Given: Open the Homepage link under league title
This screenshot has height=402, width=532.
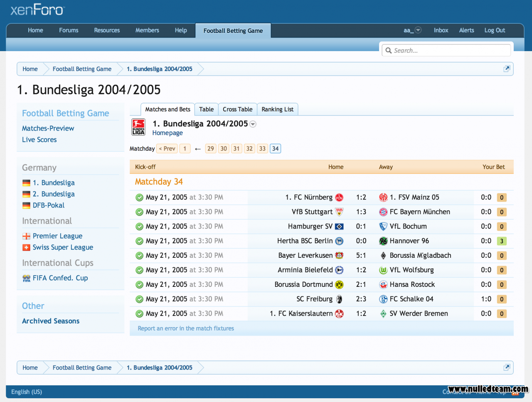Looking at the screenshot, I should [x=167, y=133].
